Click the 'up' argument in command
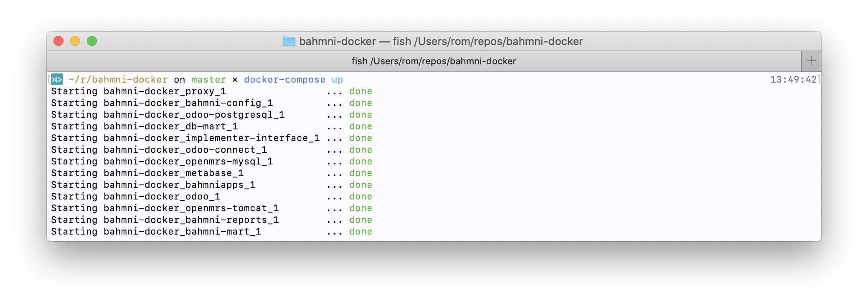The width and height of the screenshot is (868, 303). tap(338, 80)
